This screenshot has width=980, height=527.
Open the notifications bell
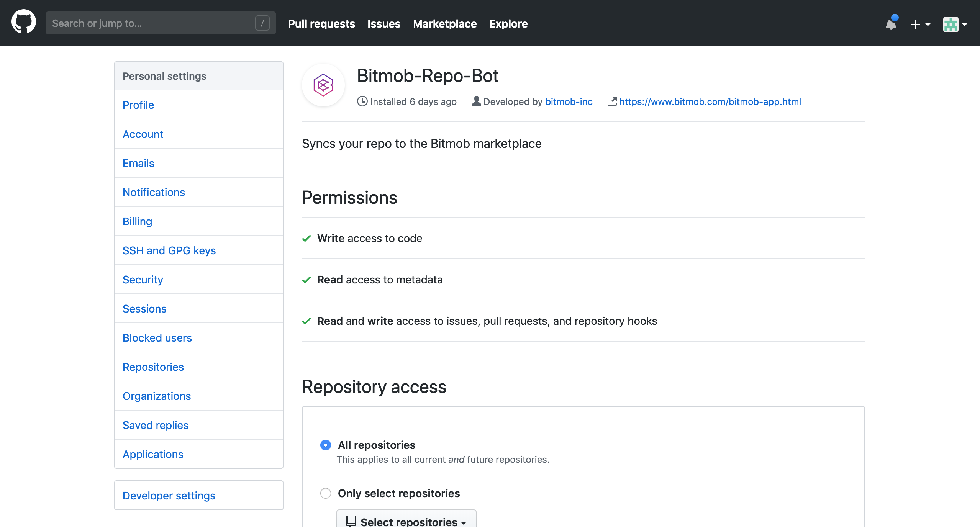(891, 24)
